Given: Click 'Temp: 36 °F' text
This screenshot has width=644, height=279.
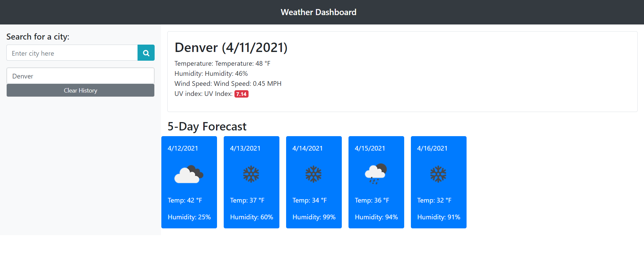Looking at the screenshot, I should (x=372, y=200).
